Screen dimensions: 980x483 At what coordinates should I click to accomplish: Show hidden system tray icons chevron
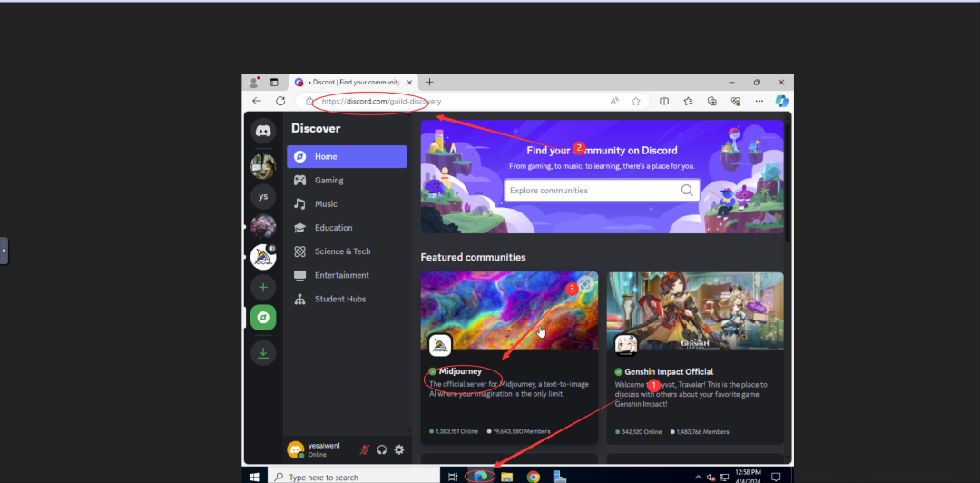pyautogui.click(x=698, y=478)
